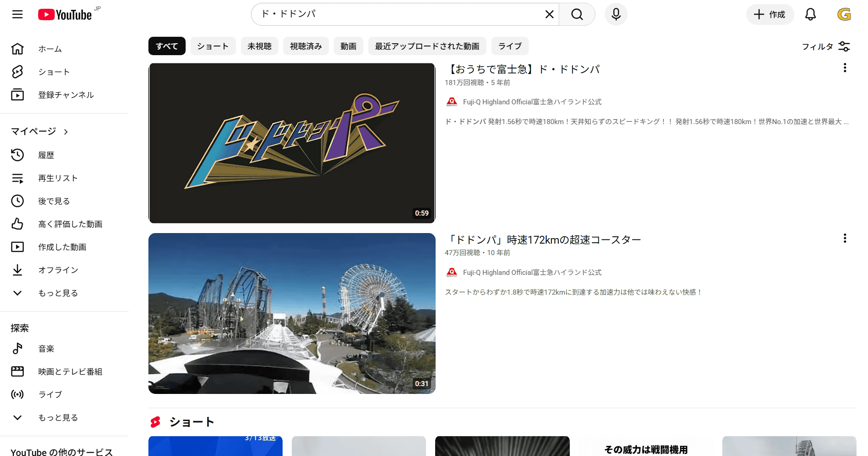Clear the search box text
The width and height of the screenshot is (868, 456).
tap(549, 15)
